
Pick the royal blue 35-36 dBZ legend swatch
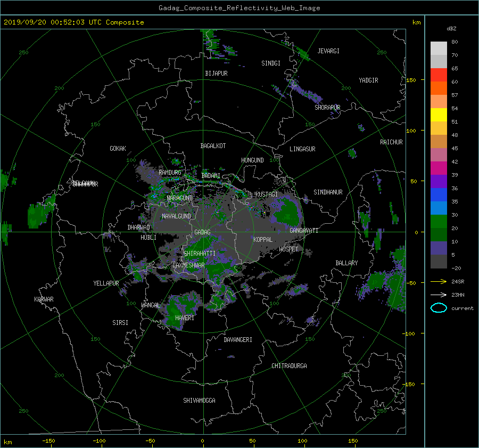point(439,194)
